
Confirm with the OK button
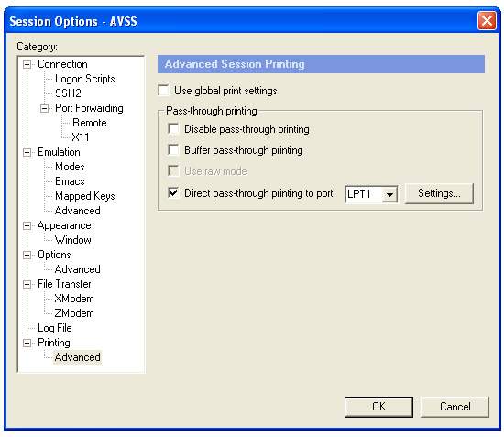coord(378,407)
